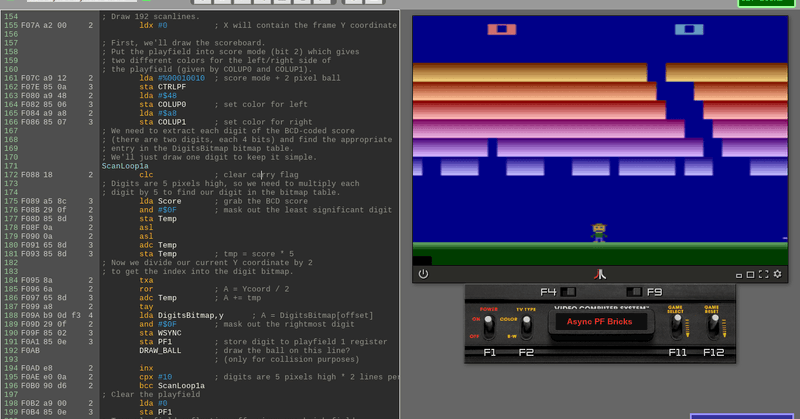The image size is (800, 419).
Task: Toggle the F9 right difficulty switch
Action: pos(634,292)
